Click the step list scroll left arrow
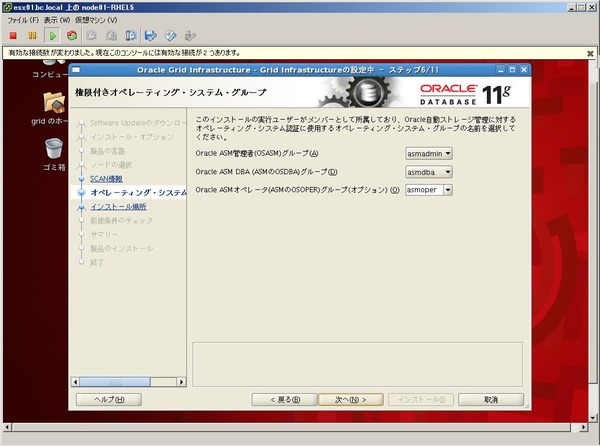 tap(75, 382)
